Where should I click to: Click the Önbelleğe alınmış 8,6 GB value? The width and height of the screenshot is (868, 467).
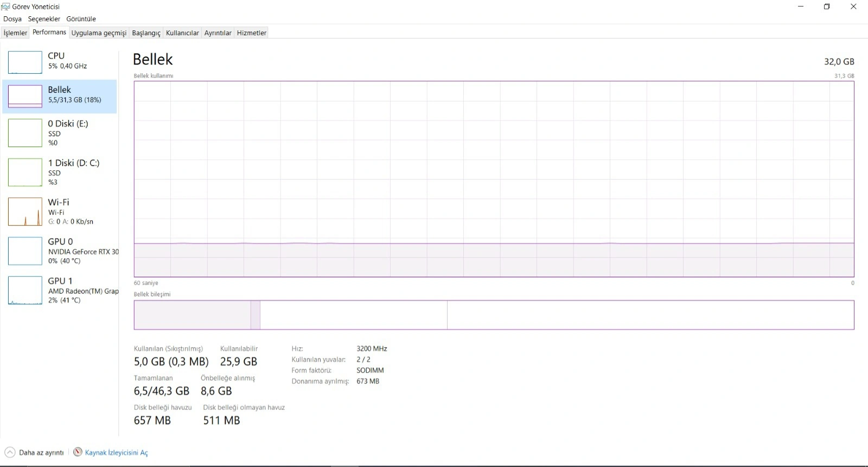click(x=216, y=391)
